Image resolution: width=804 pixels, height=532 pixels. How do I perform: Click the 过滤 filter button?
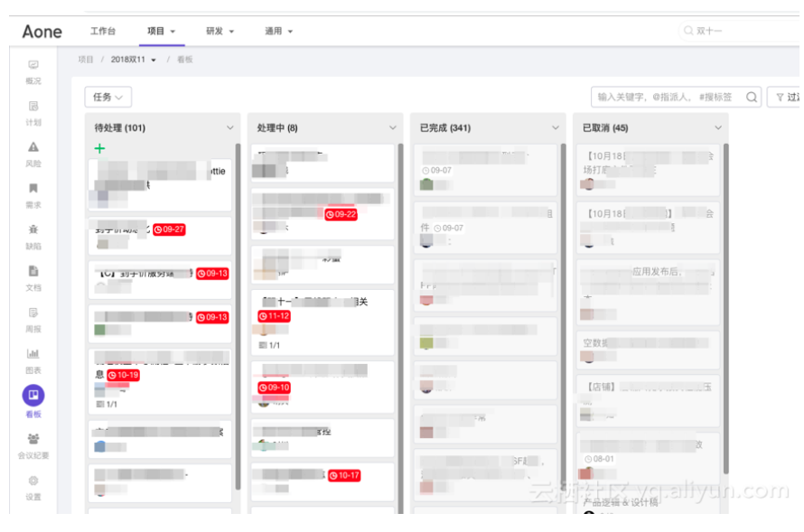(785, 97)
